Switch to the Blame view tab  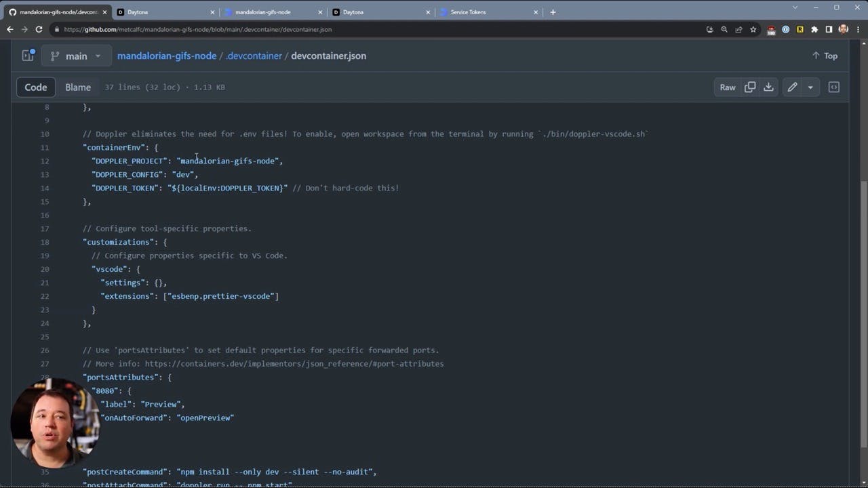(78, 87)
